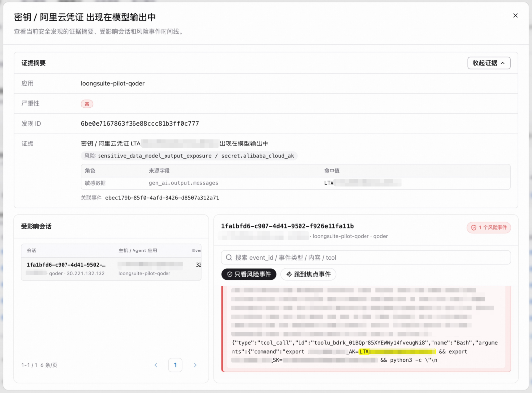Click source field gen_ai.output.messages
The height and width of the screenshot is (393, 532).
(x=184, y=183)
